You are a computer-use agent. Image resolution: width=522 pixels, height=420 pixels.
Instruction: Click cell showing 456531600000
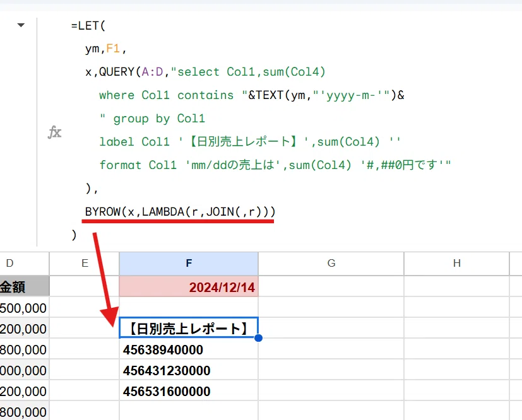click(x=189, y=391)
